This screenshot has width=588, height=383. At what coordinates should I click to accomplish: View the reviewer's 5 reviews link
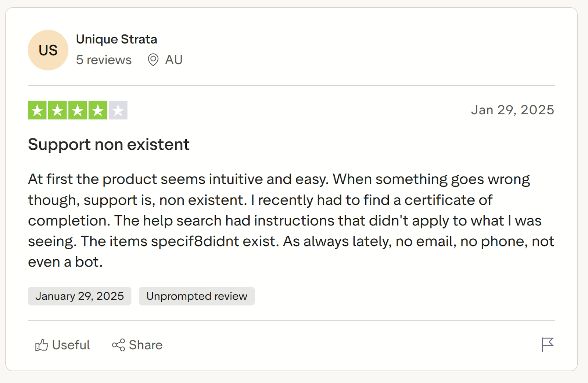click(104, 60)
